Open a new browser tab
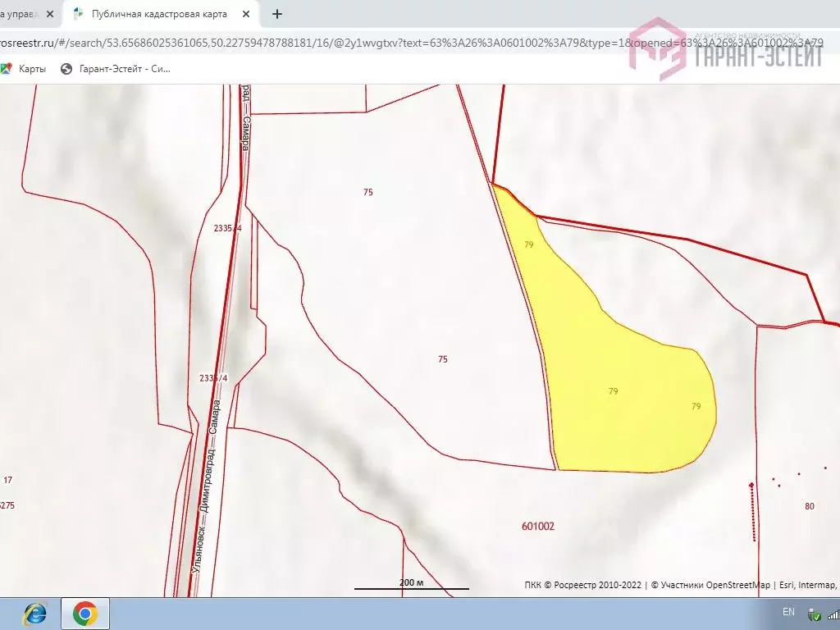The width and height of the screenshot is (840, 630). (x=277, y=14)
